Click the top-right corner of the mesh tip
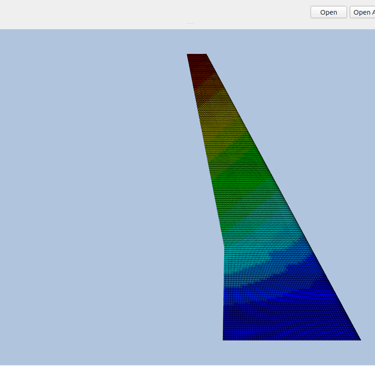 pos(206,55)
